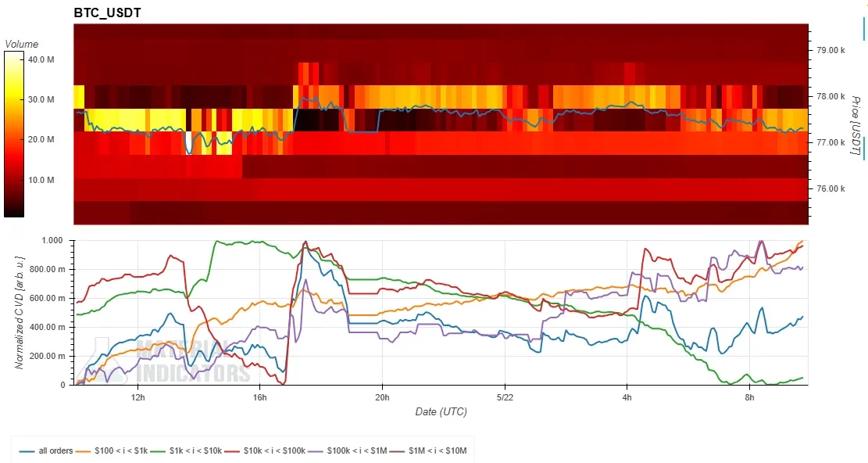The height and width of the screenshot is (463, 868).
Task: Click the BTC_USDT chart title
Action: coord(107,13)
